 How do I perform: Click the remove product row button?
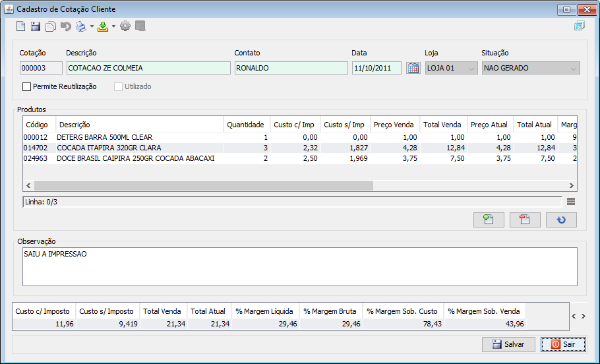click(x=525, y=220)
